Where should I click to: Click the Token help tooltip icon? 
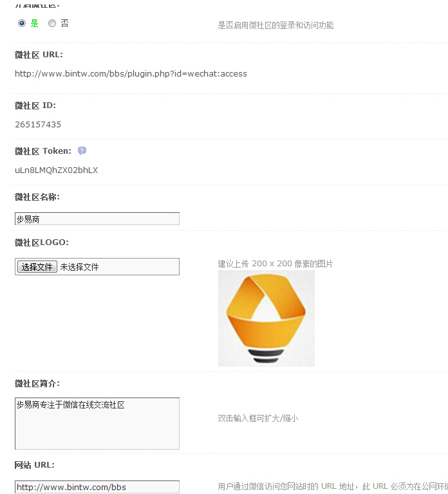click(82, 151)
